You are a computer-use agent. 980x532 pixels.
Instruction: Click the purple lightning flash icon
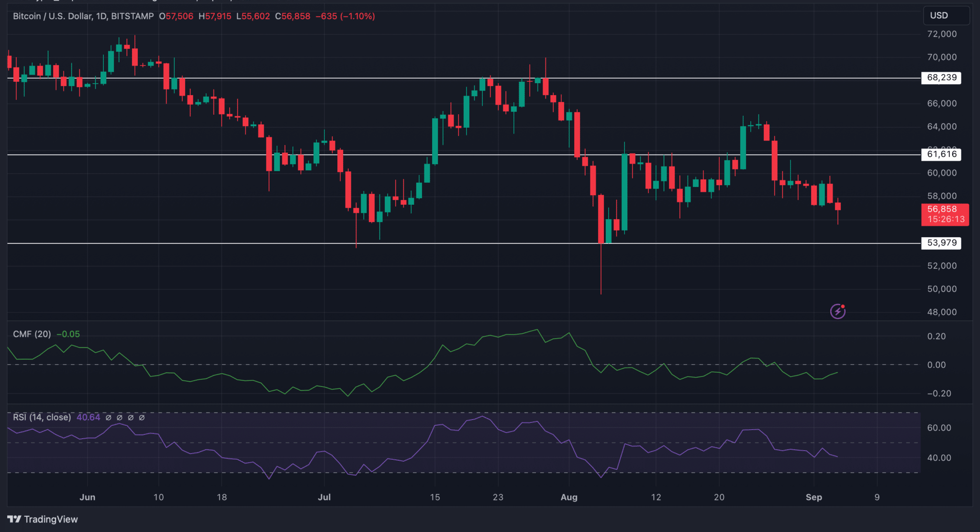tap(837, 311)
